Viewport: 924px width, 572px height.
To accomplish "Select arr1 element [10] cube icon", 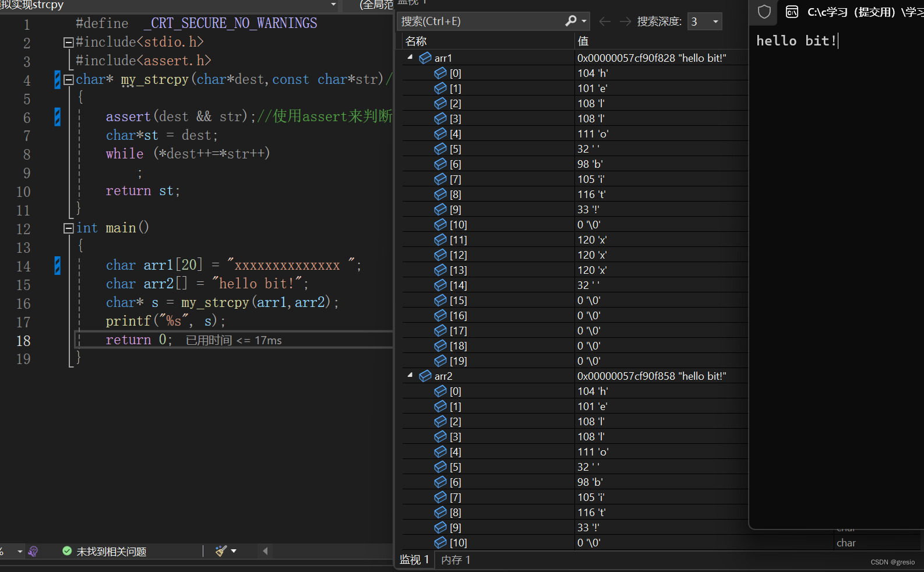I will [440, 224].
